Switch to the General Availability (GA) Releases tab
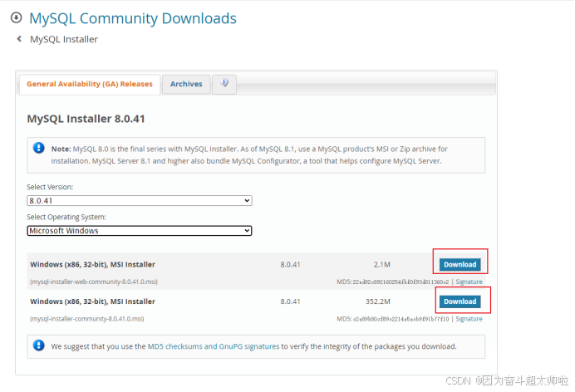Screen dimensions: 575x392 click(90, 84)
